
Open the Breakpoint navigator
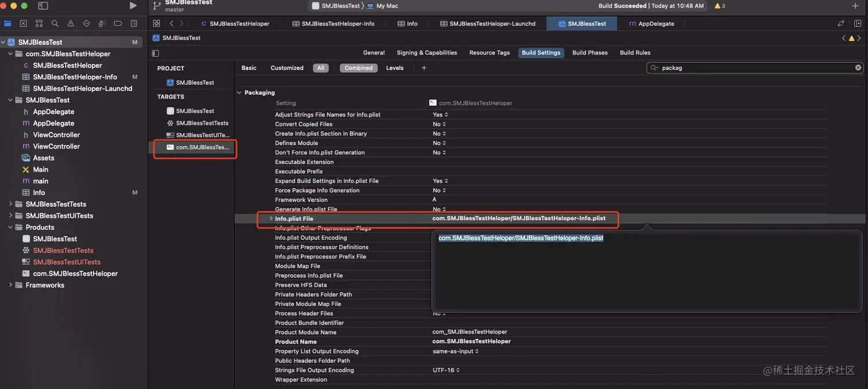pos(118,24)
